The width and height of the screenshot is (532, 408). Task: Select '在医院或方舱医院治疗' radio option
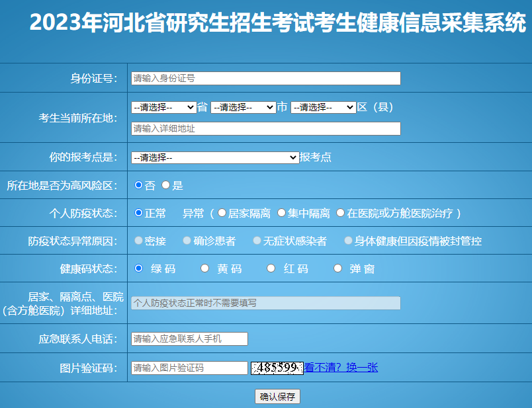tap(340, 213)
